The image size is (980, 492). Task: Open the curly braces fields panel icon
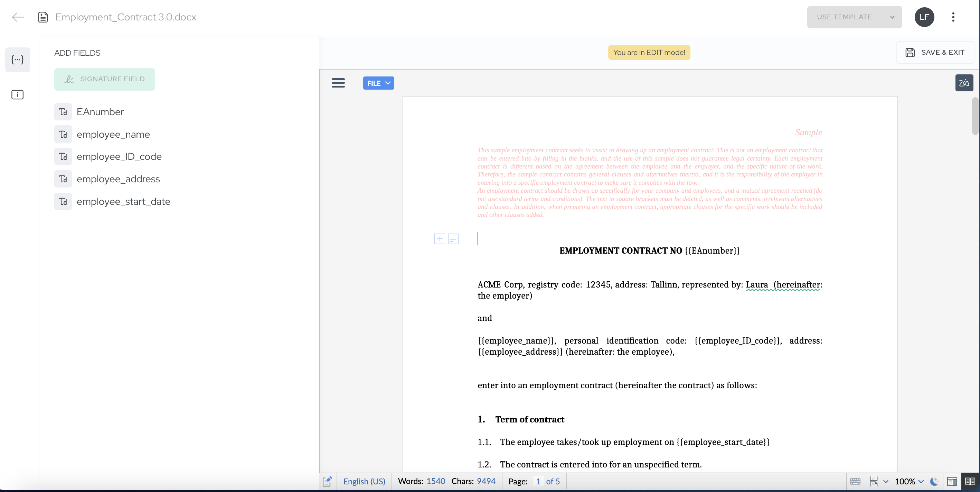(18, 60)
